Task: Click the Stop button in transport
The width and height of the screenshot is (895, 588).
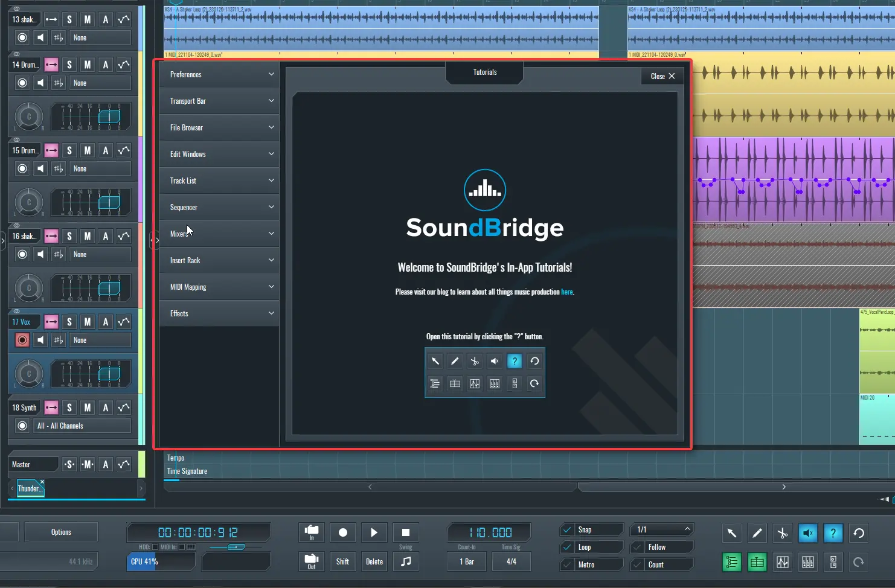Action: pyautogui.click(x=406, y=532)
